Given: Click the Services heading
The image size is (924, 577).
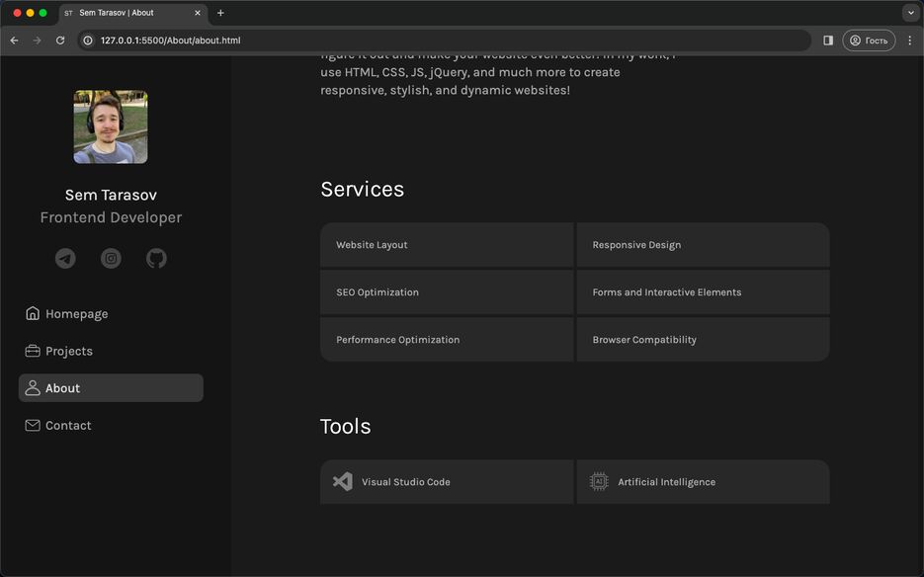Looking at the screenshot, I should coord(363,189).
